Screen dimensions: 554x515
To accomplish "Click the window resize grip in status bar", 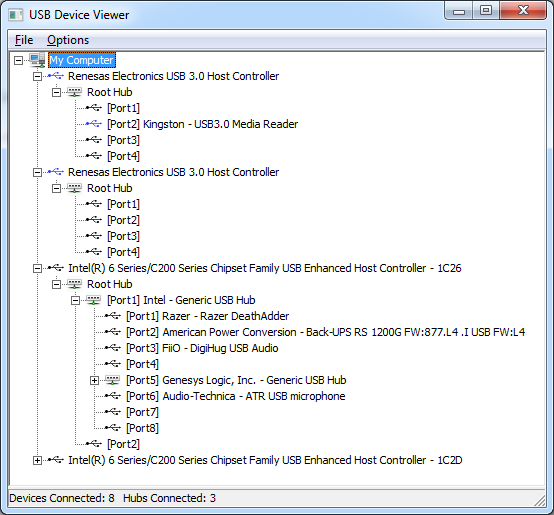I will [540, 500].
